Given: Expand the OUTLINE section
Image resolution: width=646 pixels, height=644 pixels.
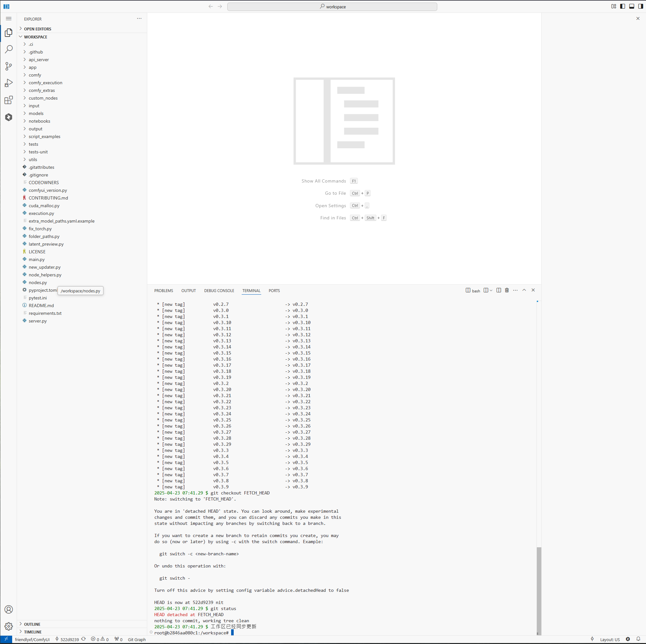Looking at the screenshot, I should point(32,624).
